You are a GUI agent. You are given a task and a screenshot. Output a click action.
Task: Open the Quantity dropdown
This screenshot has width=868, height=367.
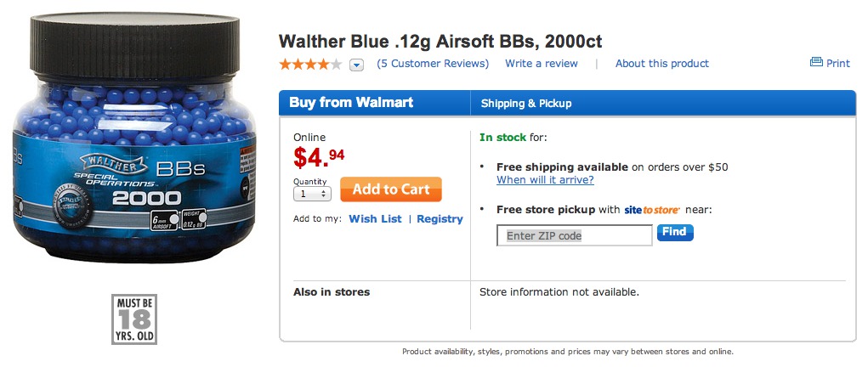click(x=312, y=194)
